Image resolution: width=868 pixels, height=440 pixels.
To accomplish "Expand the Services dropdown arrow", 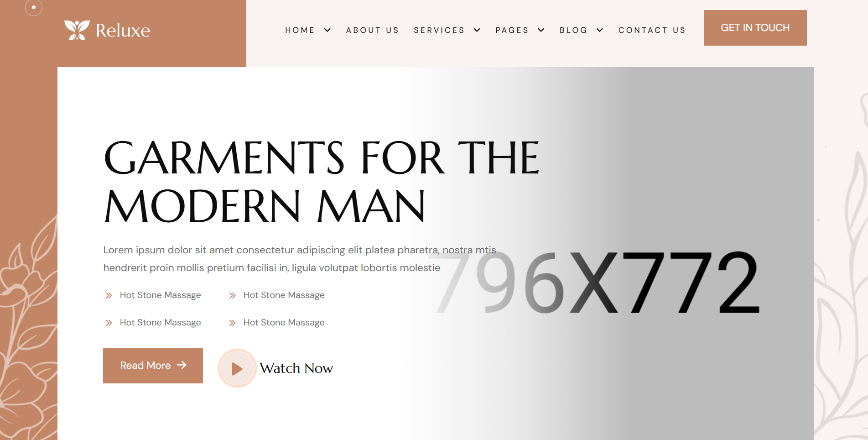I will pyautogui.click(x=477, y=30).
